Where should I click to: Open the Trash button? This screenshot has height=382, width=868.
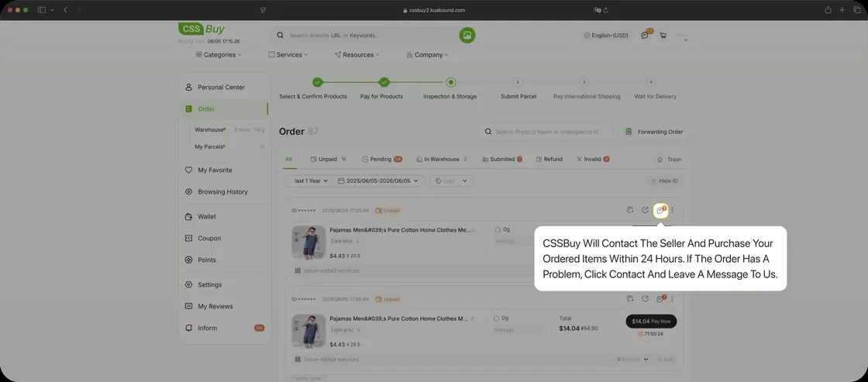pos(670,159)
